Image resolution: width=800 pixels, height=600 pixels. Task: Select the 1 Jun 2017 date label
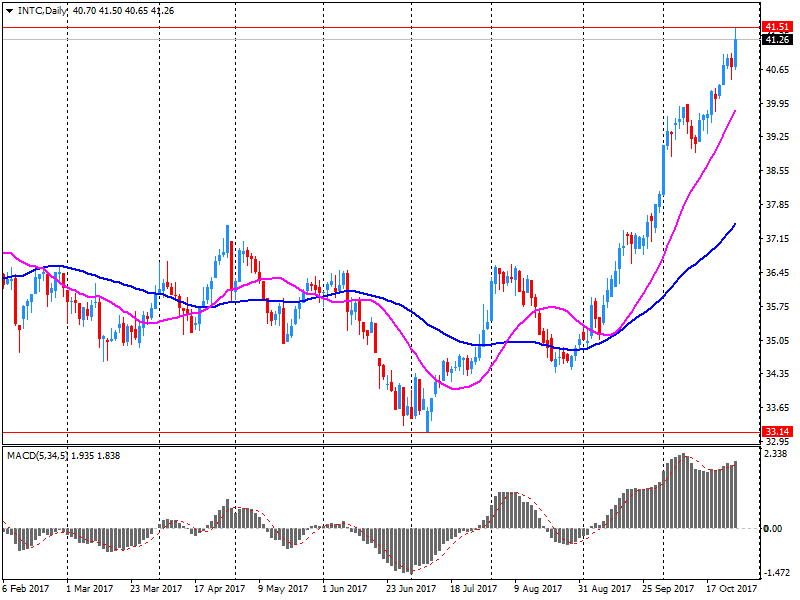(x=344, y=589)
